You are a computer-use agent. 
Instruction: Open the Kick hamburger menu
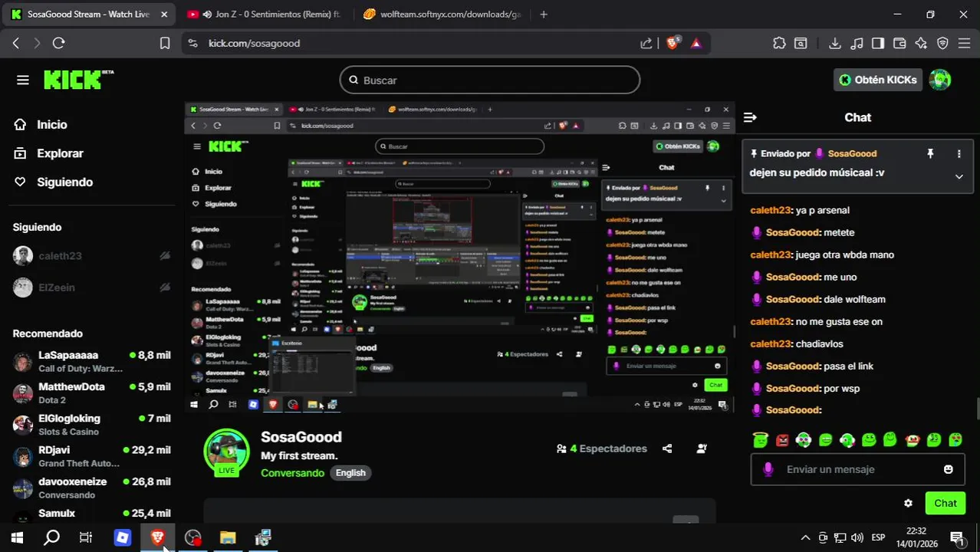(x=22, y=80)
